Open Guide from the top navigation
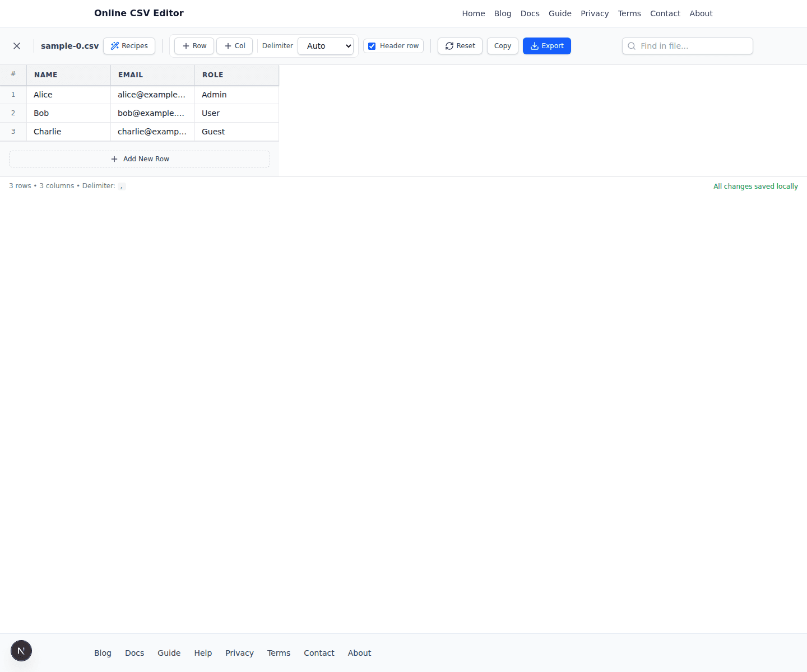This screenshot has height=672, width=807. tap(560, 13)
